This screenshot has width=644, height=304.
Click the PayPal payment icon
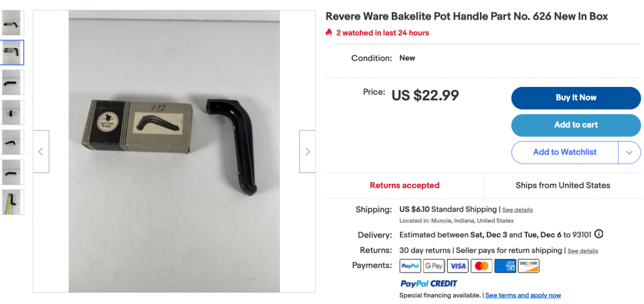click(x=410, y=266)
